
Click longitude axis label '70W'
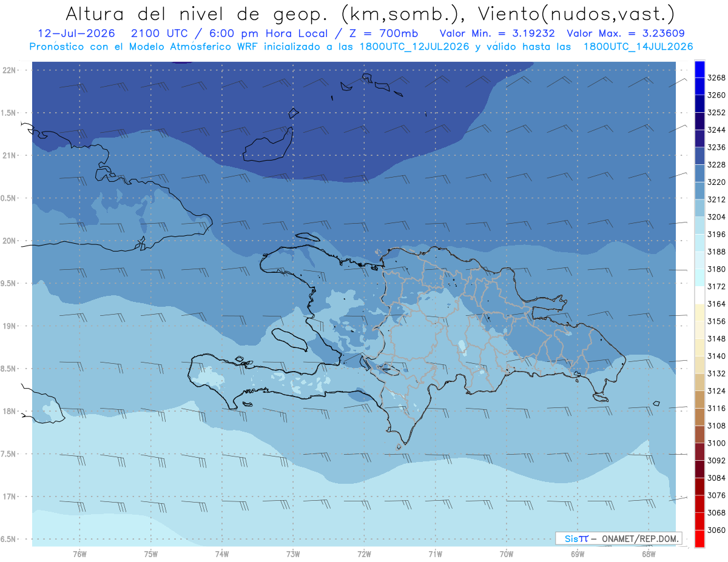coord(507,554)
